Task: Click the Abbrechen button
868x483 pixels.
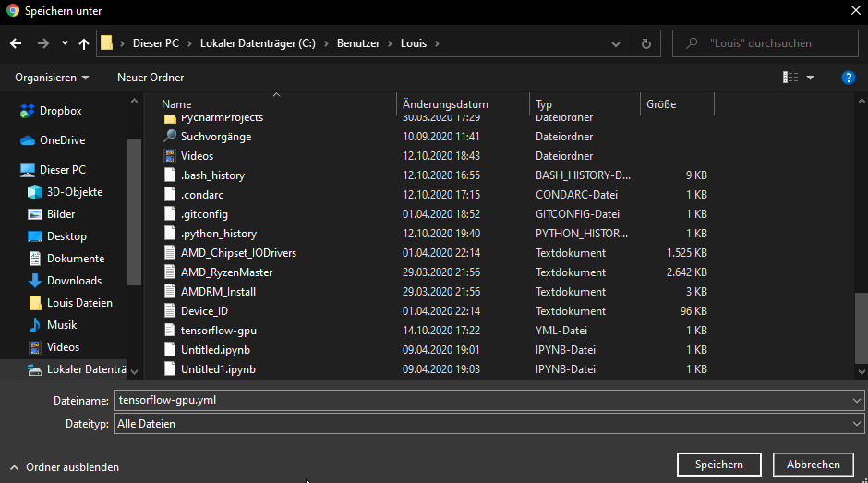Action: 814,465
